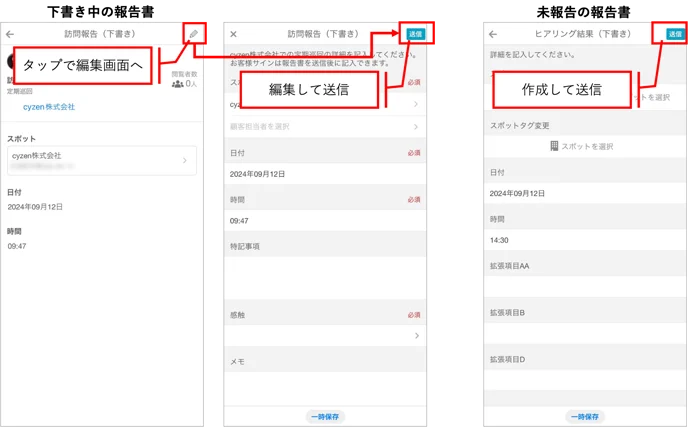Tap the viewers count people icon
Screen dimensions: 688x427
coord(177,84)
